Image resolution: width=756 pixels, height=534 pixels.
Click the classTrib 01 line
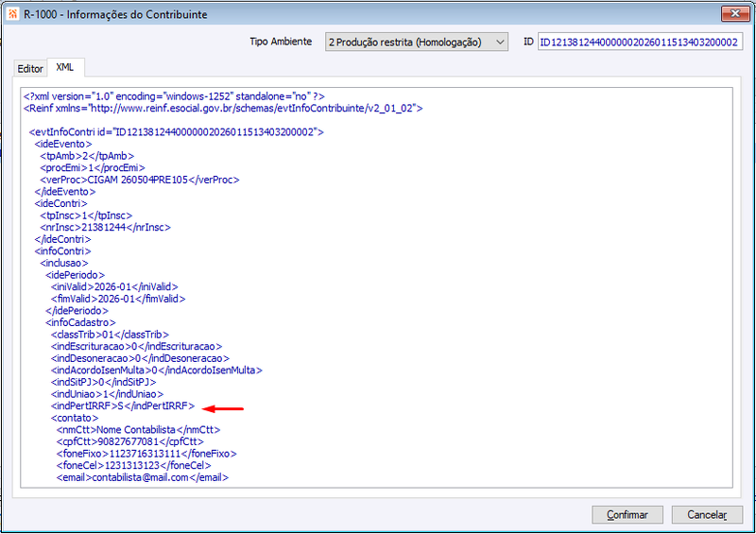pyautogui.click(x=110, y=335)
